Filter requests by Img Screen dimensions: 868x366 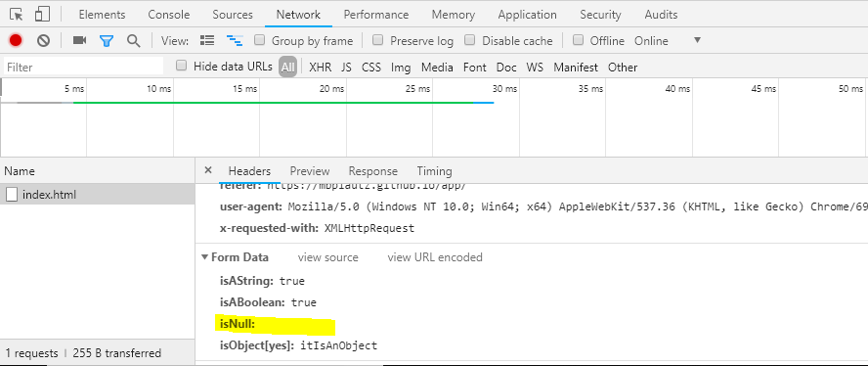click(x=401, y=68)
